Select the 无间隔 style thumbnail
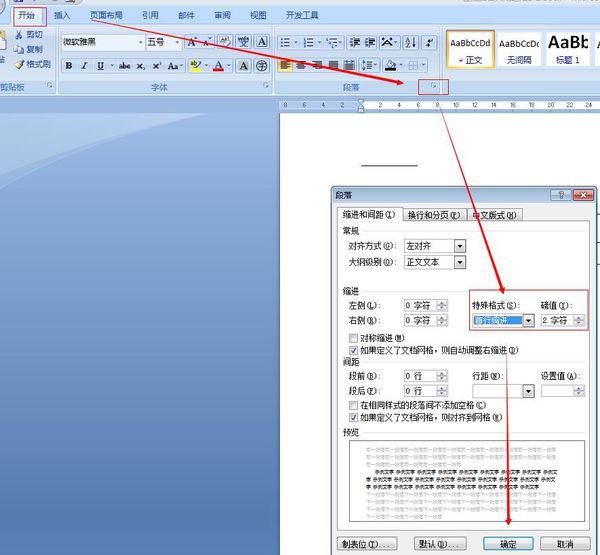The width and height of the screenshot is (600, 555). [x=519, y=50]
